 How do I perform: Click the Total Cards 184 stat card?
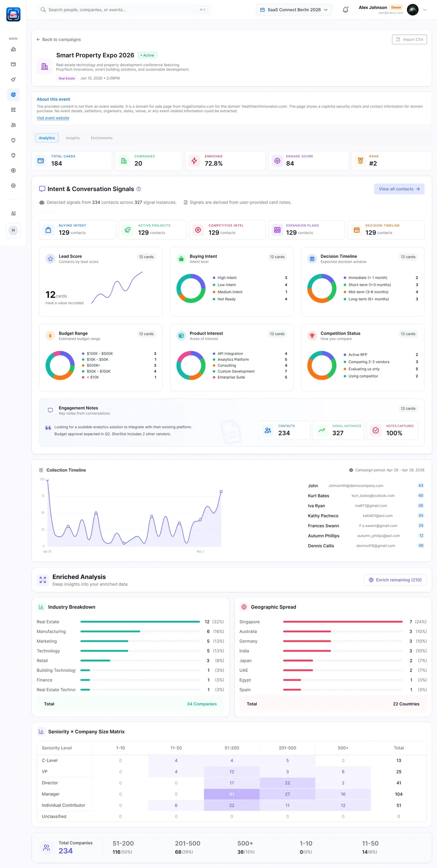click(72, 161)
